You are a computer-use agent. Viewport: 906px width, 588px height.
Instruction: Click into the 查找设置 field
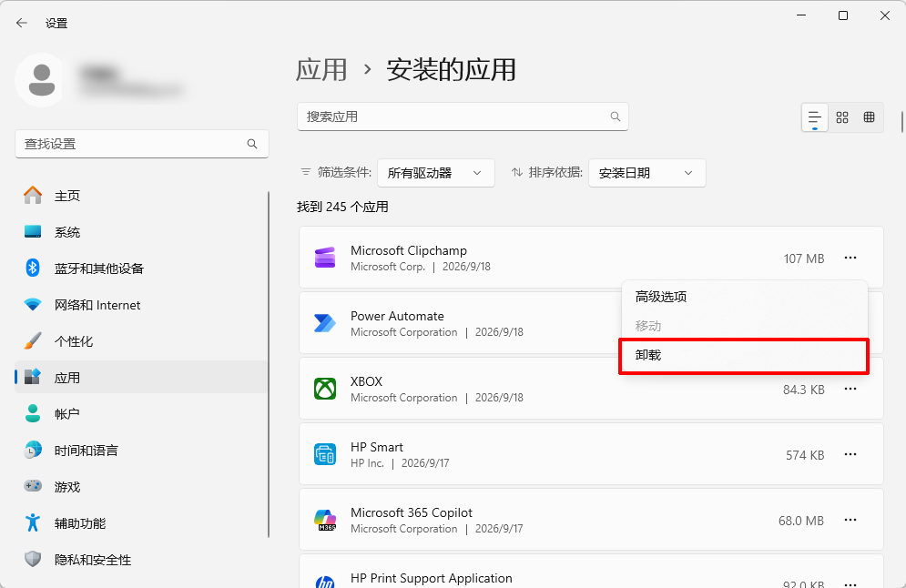click(x=141, y=144)
